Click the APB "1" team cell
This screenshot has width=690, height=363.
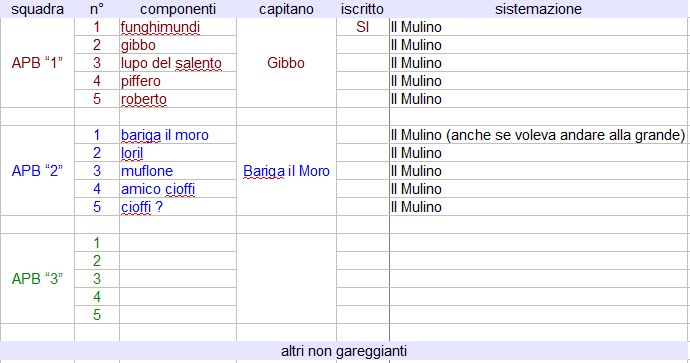coord(37,63)
